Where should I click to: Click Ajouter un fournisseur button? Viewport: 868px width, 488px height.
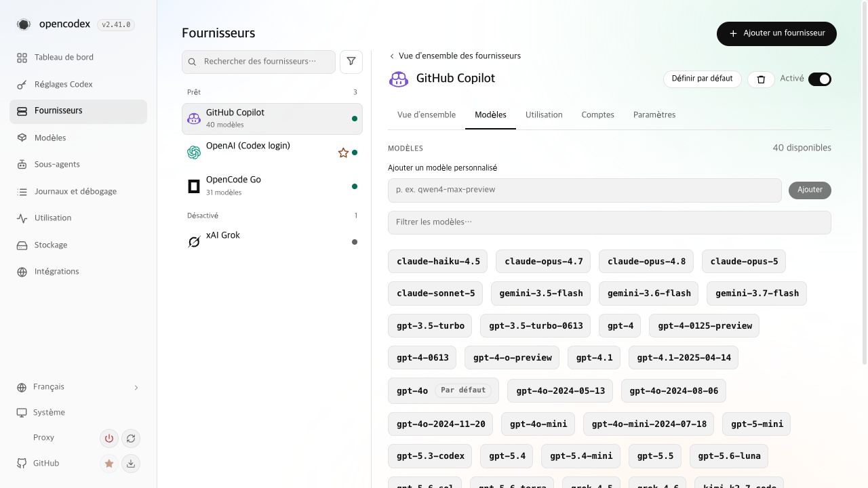[x=776, y=33]
